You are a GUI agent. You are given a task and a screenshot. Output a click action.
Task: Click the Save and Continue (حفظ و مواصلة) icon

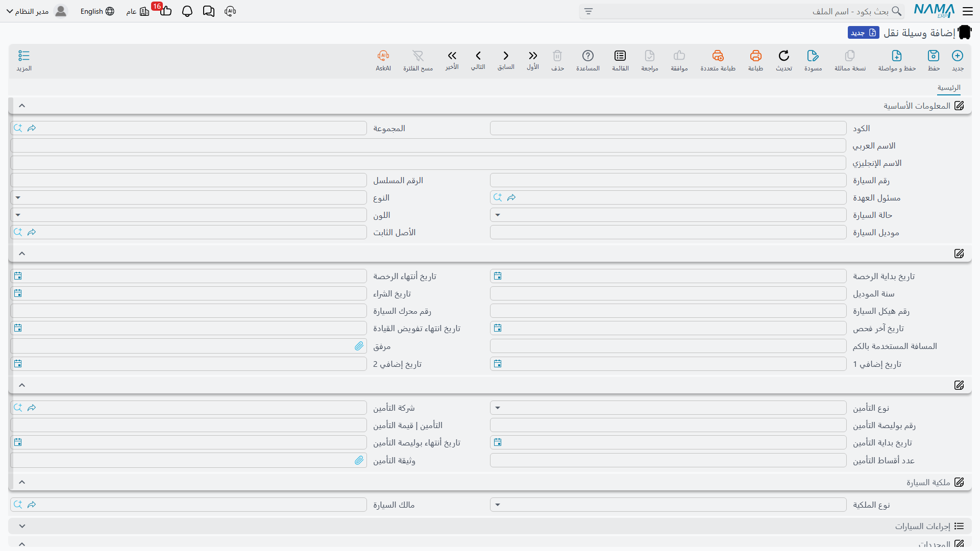tap(897, 56)
